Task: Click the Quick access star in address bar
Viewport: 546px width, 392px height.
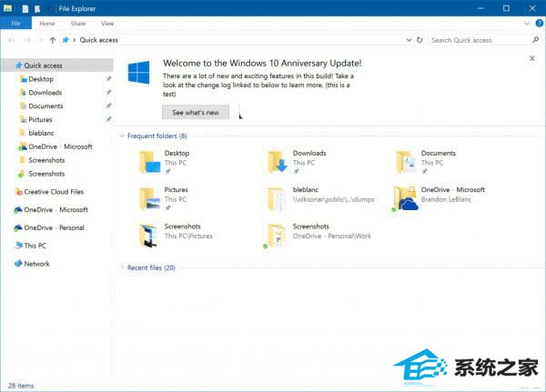Action: [x=66, y=40]
